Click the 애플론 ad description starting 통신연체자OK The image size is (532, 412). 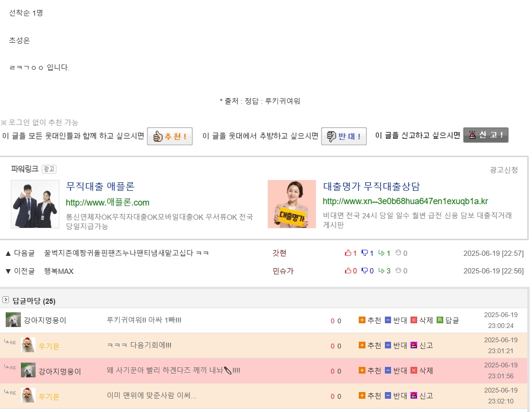pos(159,222)
